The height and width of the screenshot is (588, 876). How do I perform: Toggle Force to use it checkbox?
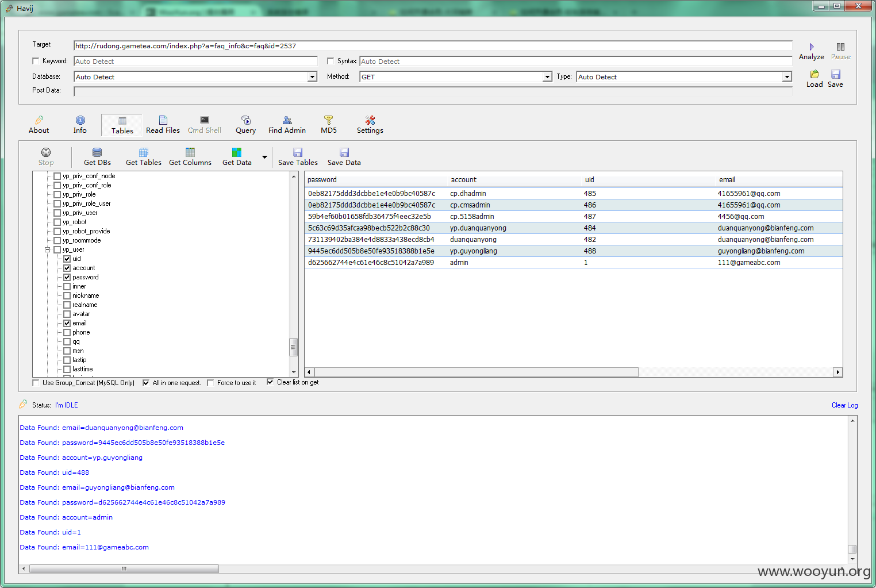point(210,383)
